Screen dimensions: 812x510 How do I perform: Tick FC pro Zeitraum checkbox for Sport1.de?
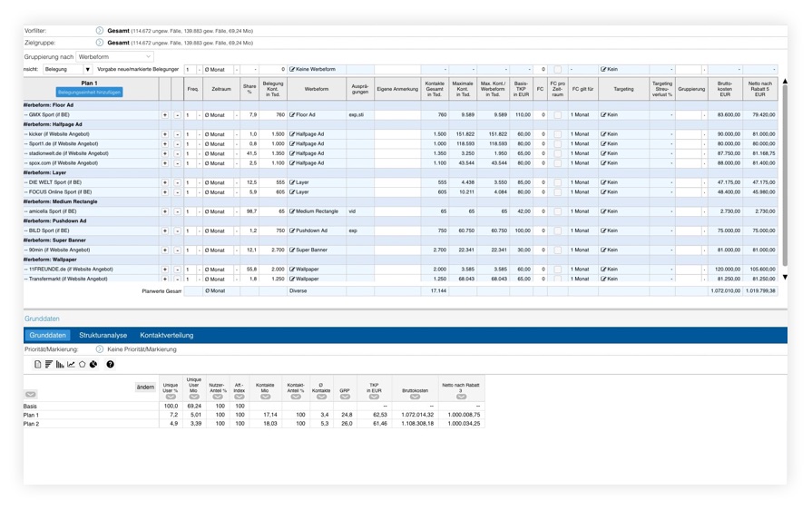click(x=557, y=144)
